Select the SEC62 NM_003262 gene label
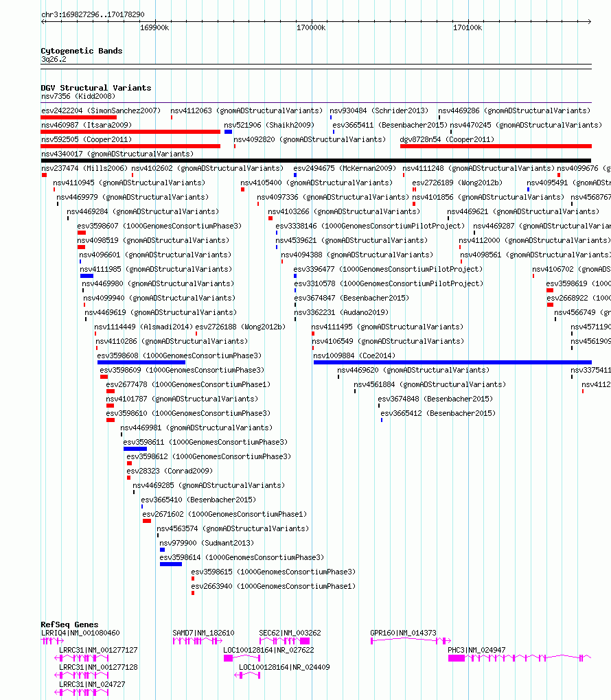This screenshot has width=611, height=700. (290, 633)
